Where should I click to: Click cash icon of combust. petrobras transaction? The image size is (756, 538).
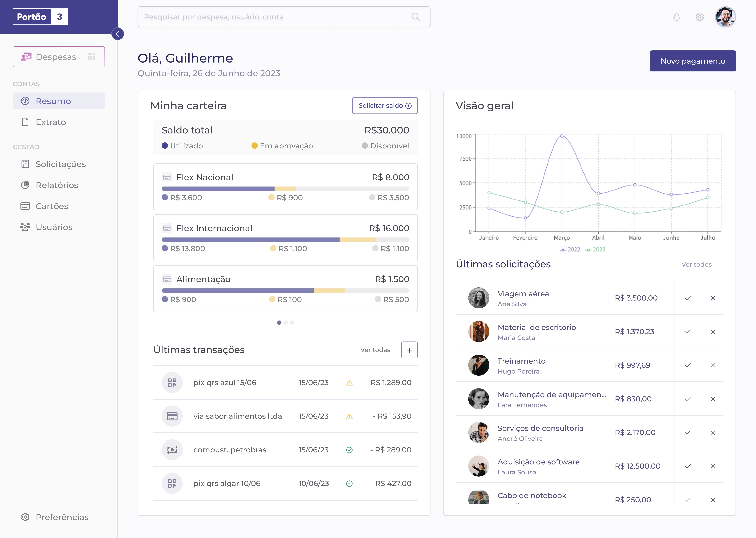[172, 450]
